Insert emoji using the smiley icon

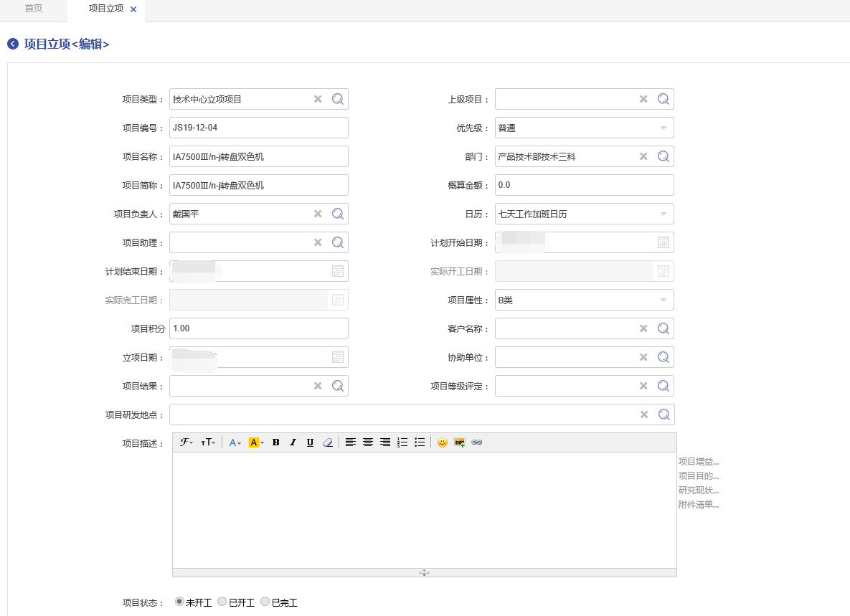(x=442, y=442)
